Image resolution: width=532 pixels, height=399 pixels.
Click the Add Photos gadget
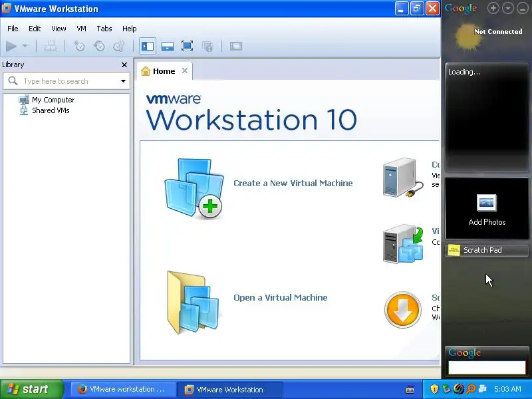coord(487,208)
